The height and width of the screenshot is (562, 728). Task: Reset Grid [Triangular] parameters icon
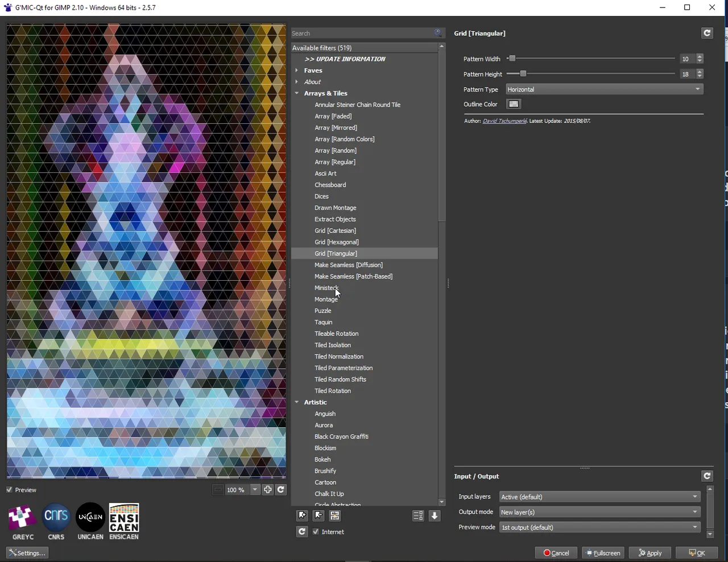[707, 33]
